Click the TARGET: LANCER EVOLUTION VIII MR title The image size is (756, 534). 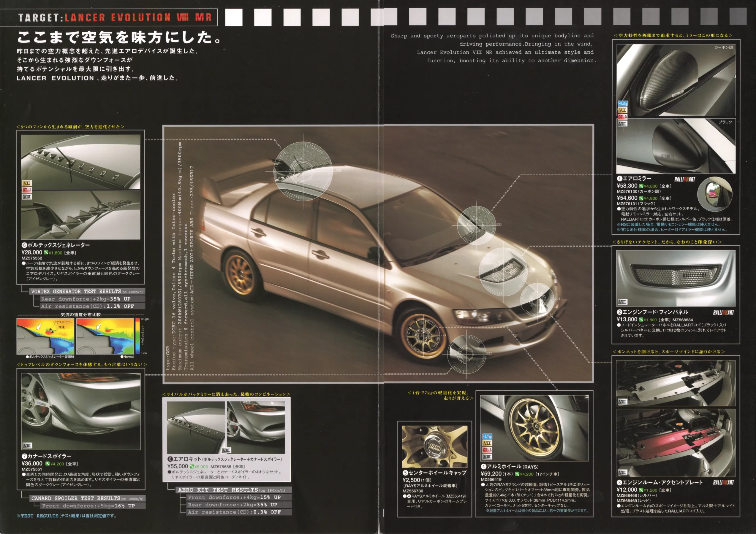tap(115, 18)
